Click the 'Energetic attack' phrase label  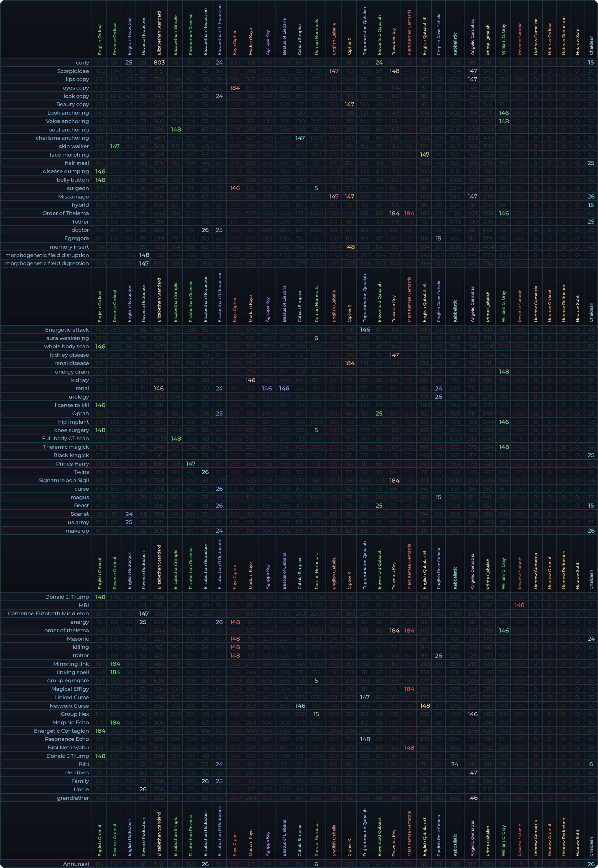pyautogui.click(x=67, y=330)
